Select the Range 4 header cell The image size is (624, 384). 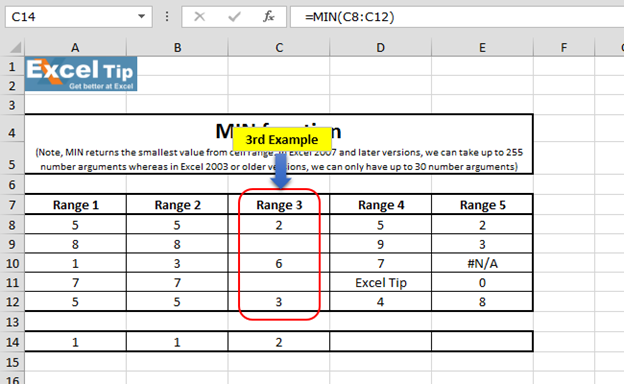381,205
